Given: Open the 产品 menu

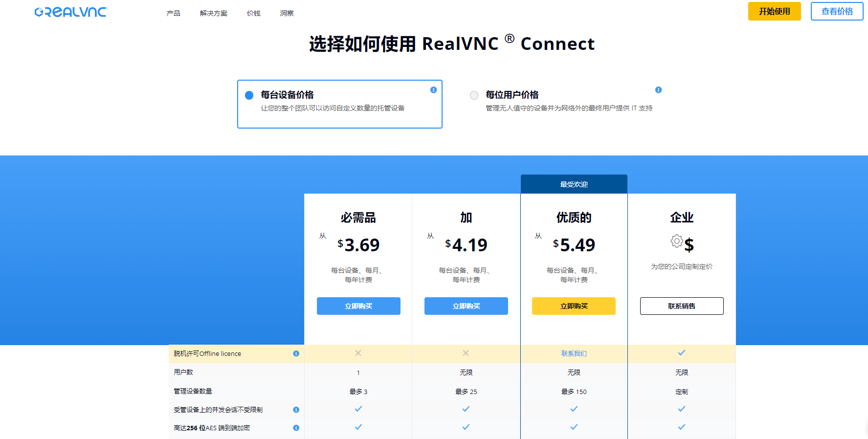Looking at the screenshot, I should [x=173, y=13].
